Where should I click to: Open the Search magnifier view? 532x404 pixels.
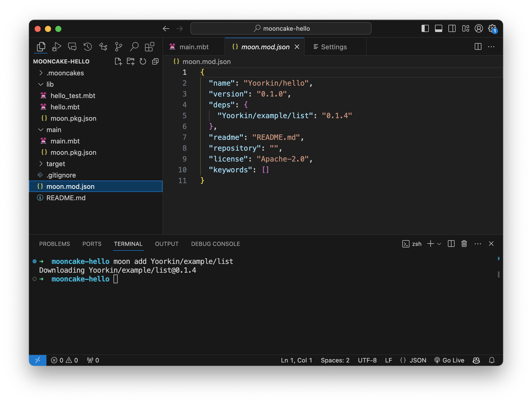tap(134, 47)
